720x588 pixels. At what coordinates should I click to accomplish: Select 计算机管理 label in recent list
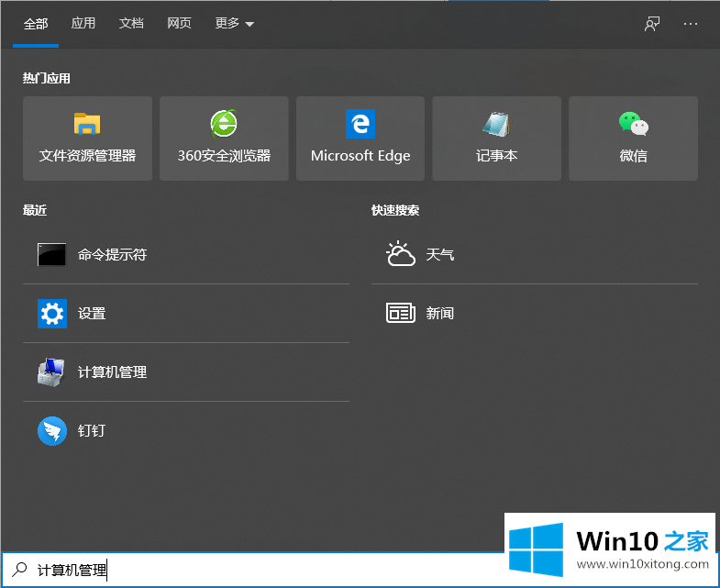(112, 372)
